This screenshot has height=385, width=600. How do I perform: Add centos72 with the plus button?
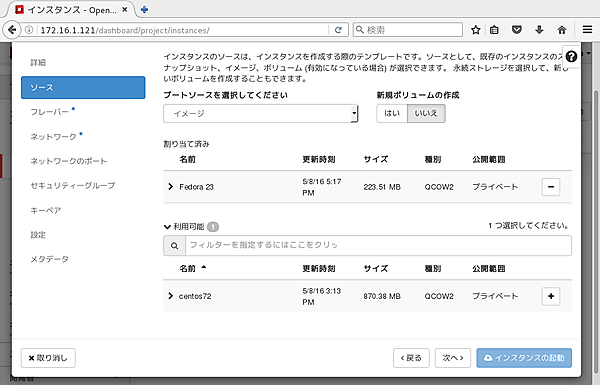tap(551, 296)
